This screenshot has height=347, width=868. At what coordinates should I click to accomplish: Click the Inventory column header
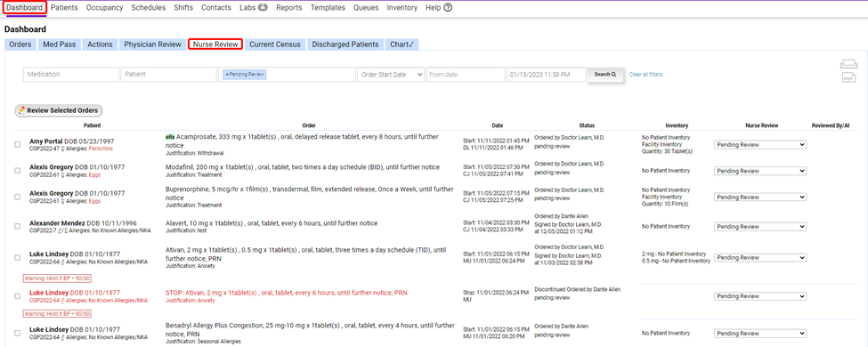pos(677,125)
